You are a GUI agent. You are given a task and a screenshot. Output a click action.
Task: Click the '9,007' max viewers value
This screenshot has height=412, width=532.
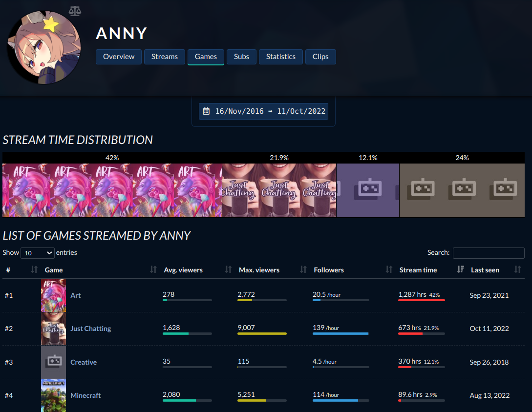[246, 328]
